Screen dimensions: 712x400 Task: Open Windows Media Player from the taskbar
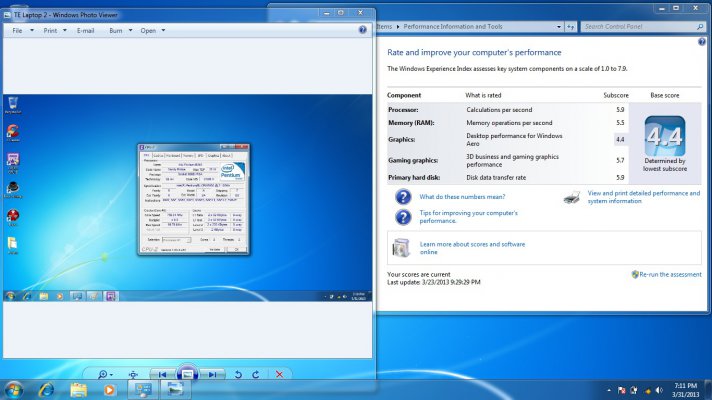(109, 390)
